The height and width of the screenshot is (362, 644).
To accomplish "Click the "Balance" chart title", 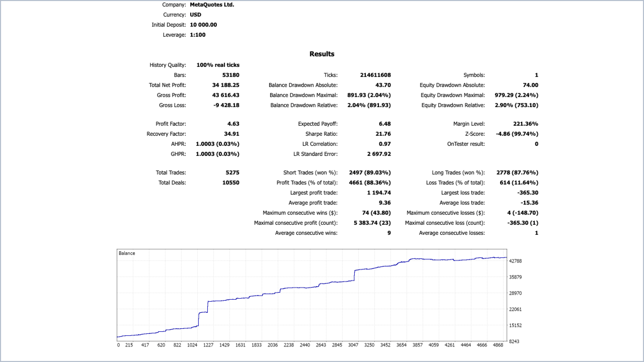I will [127, 253].
